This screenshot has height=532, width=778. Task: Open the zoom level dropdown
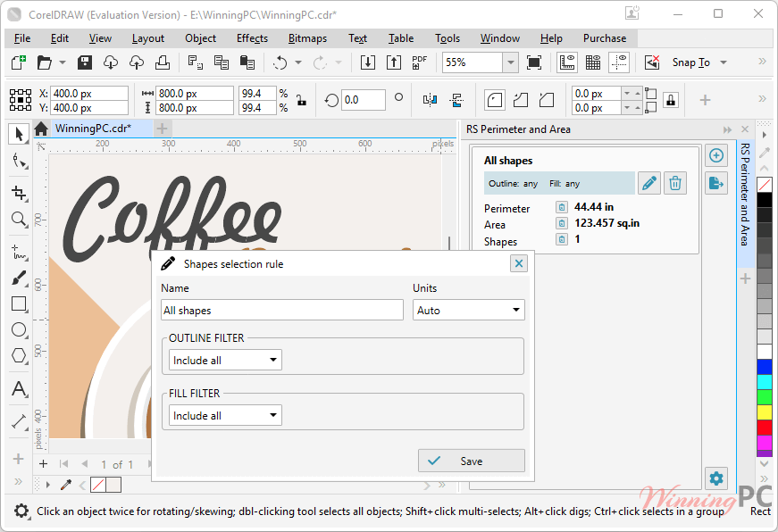point(511,62)
